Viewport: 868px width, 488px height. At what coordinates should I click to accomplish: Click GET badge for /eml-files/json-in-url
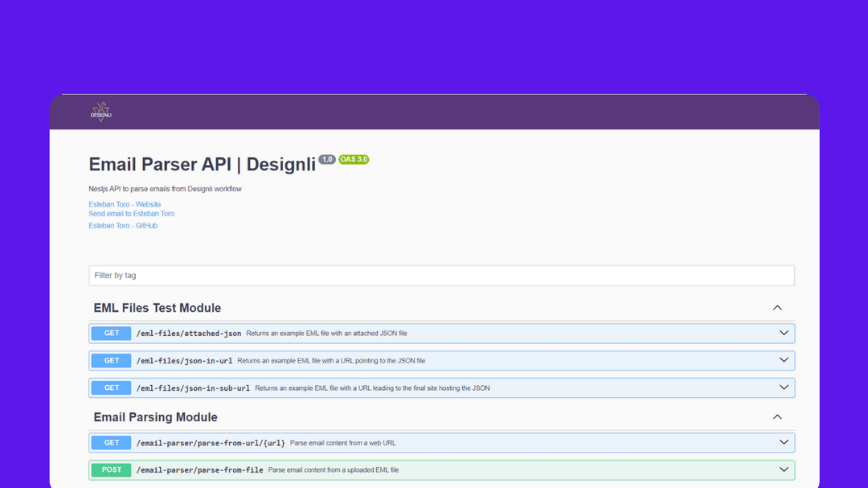coord(111,361)
